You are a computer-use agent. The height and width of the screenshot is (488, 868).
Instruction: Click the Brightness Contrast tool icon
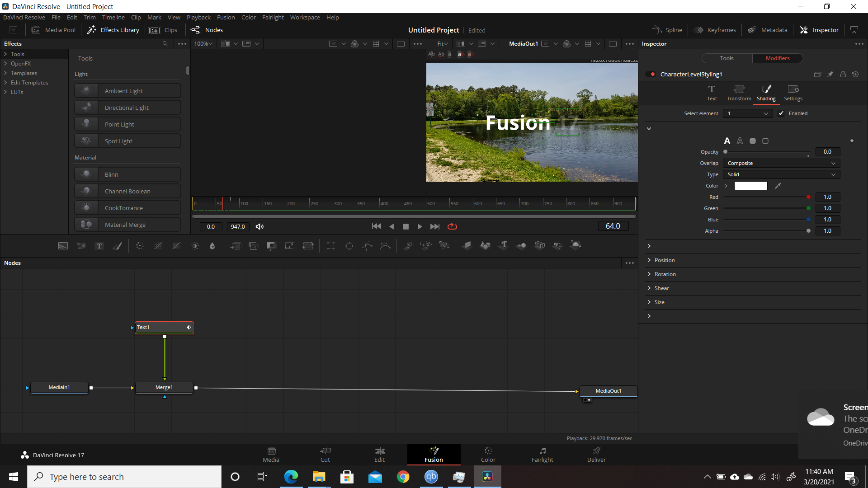195,246
